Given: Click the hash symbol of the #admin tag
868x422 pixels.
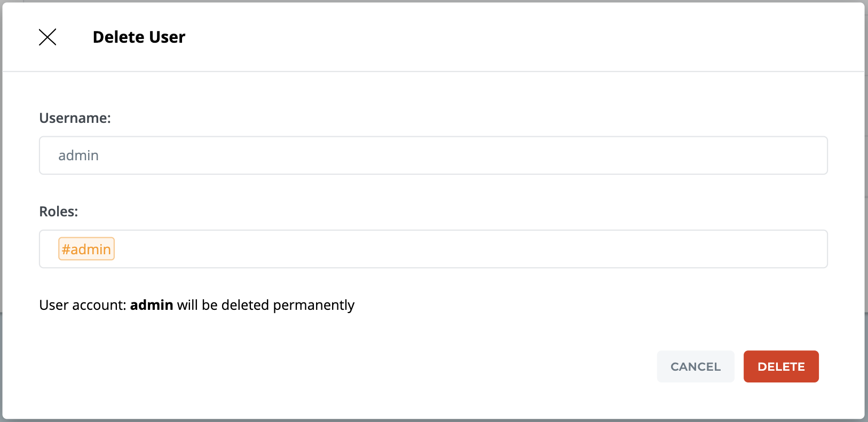Looking at the screenshot, I should [66, 249].
